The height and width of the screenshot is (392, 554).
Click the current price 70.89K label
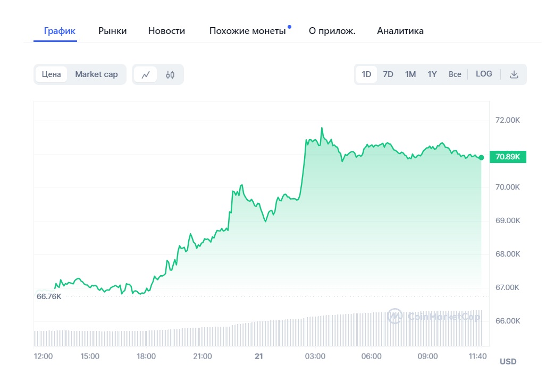(x=507, y=157)
